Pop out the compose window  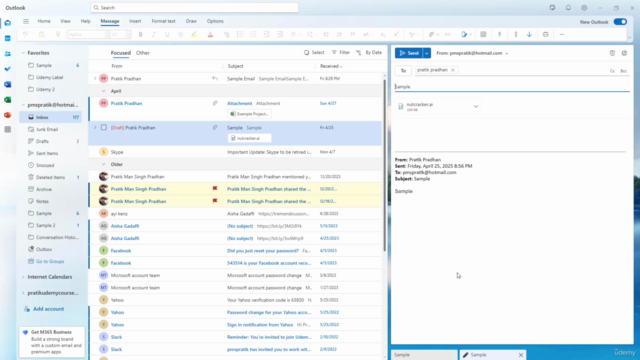pyautogui.click(x=624, y=53)
